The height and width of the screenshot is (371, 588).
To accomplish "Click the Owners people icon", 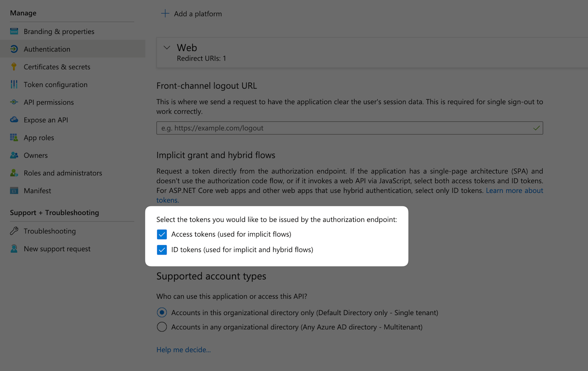I will pyautogui.click(x=14, y=155).
